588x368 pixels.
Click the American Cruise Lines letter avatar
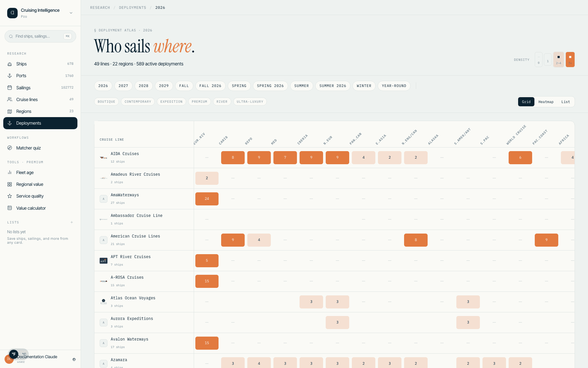point(104,240)
